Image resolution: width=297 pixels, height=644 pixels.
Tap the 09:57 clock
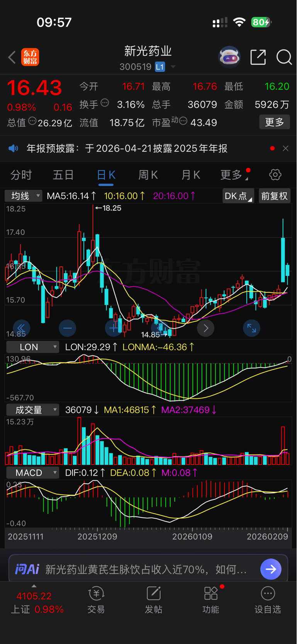click(x=54, y=22)
